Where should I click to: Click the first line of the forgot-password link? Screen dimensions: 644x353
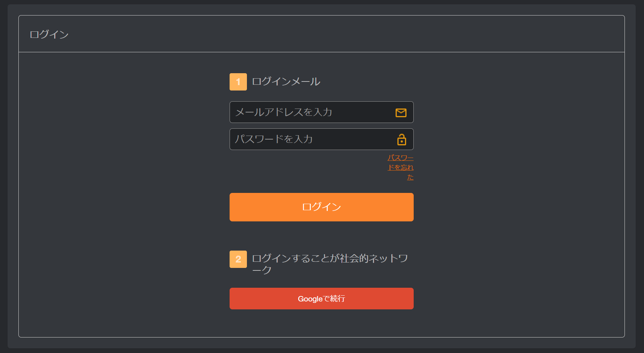[401, 158]
